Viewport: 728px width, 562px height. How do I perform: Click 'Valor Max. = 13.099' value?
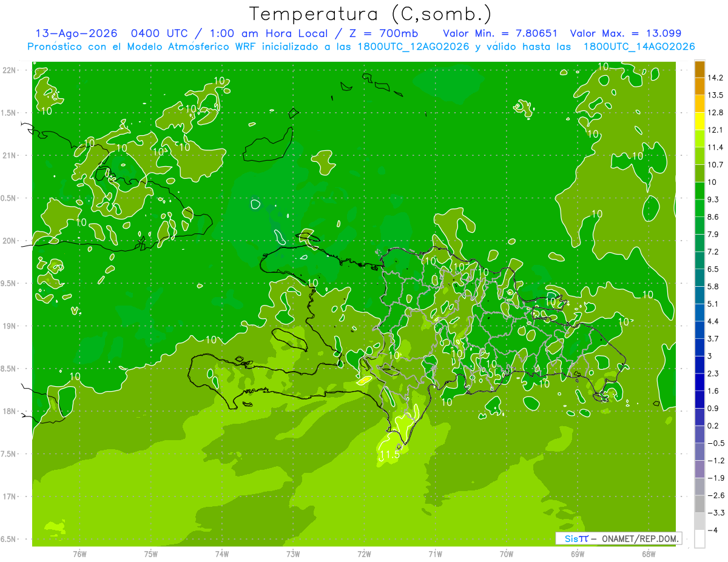pyautogui.click(x=626, y=33)
